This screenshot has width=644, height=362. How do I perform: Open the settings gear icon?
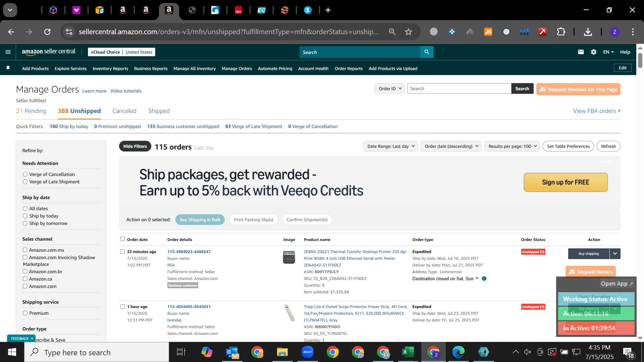tap(594, 52)
